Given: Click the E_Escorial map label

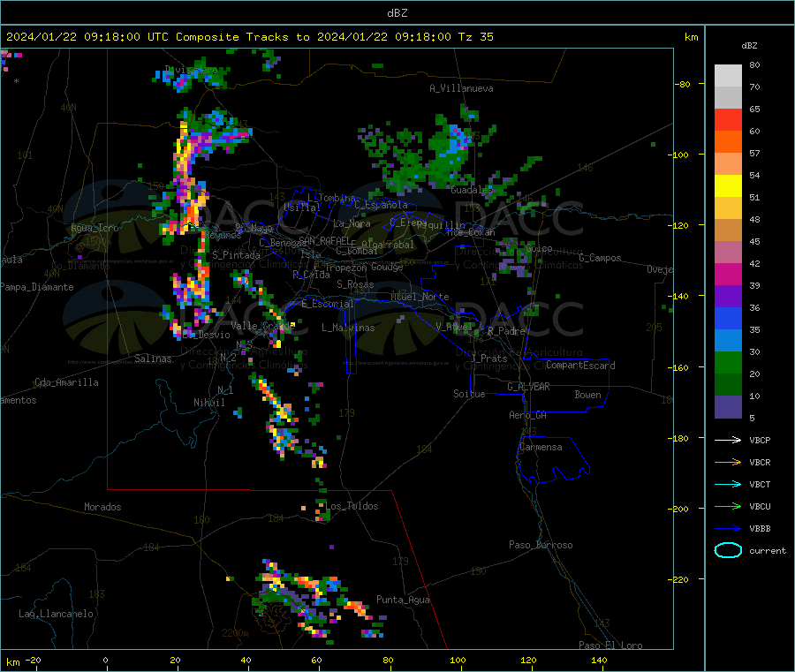Looking at the screenshot, I should [x=327, y=304].
